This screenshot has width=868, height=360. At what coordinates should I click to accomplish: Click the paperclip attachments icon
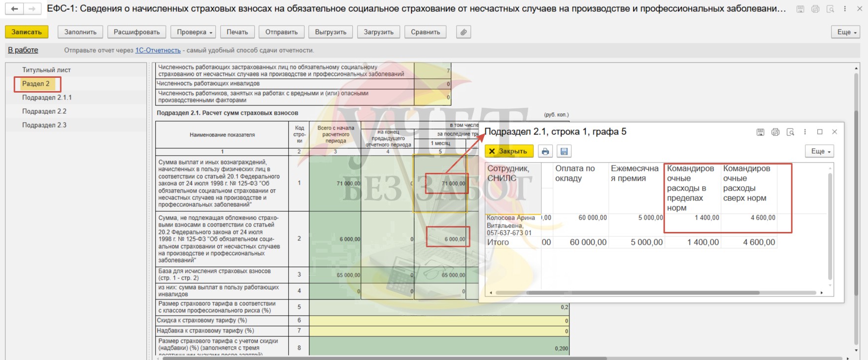(463, 32)
